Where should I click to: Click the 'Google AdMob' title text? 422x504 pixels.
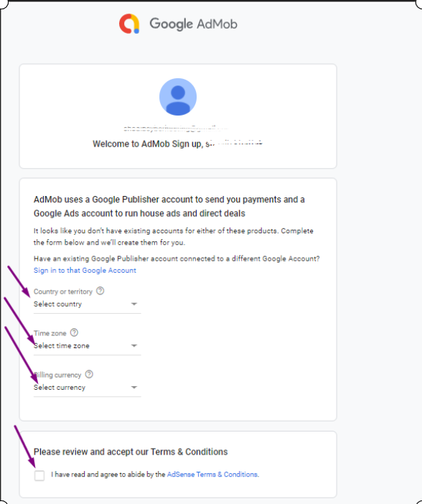(194, 24)
